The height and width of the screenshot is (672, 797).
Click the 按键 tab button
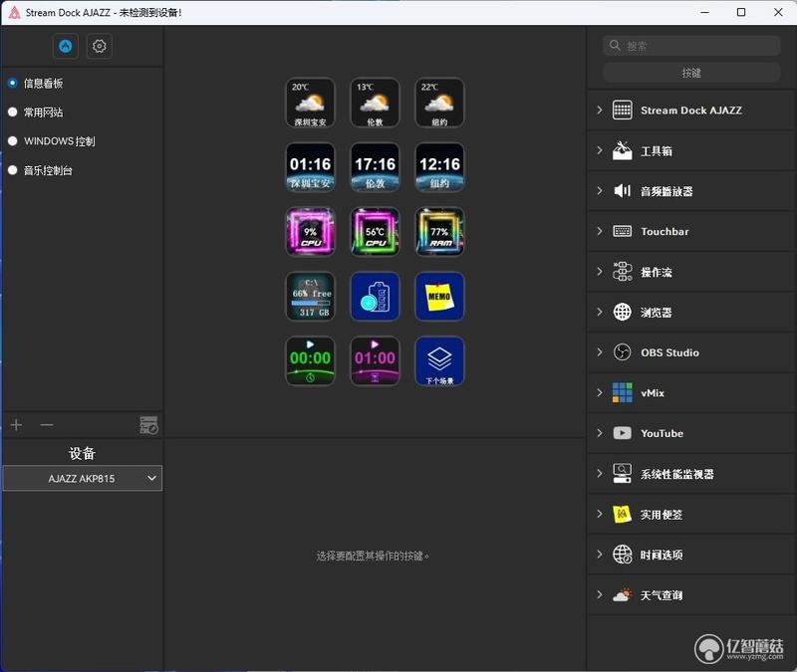[691, 73]
